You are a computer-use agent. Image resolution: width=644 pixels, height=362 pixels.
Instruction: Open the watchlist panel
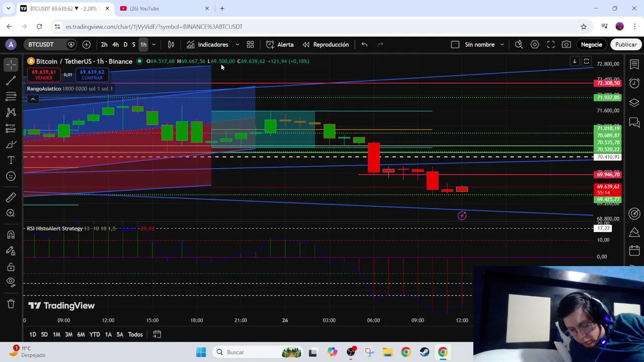point(634,64)
